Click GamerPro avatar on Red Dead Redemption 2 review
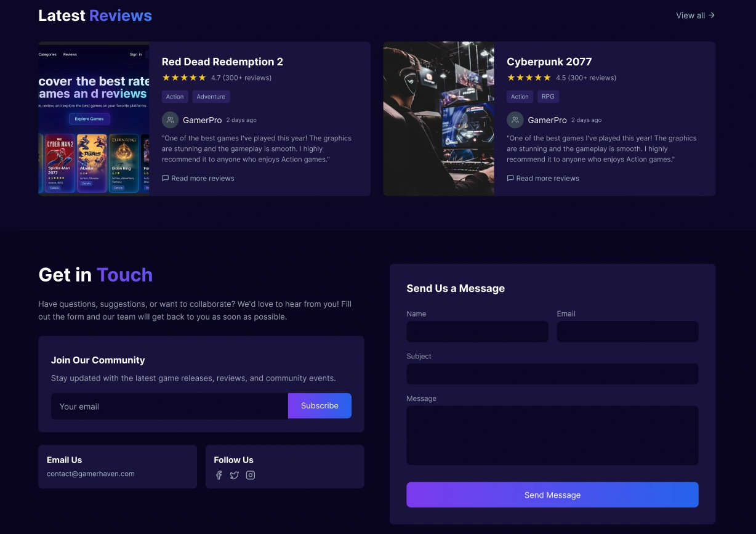The height and width of the screenshot is (534, 756). [x=170, y=120]
